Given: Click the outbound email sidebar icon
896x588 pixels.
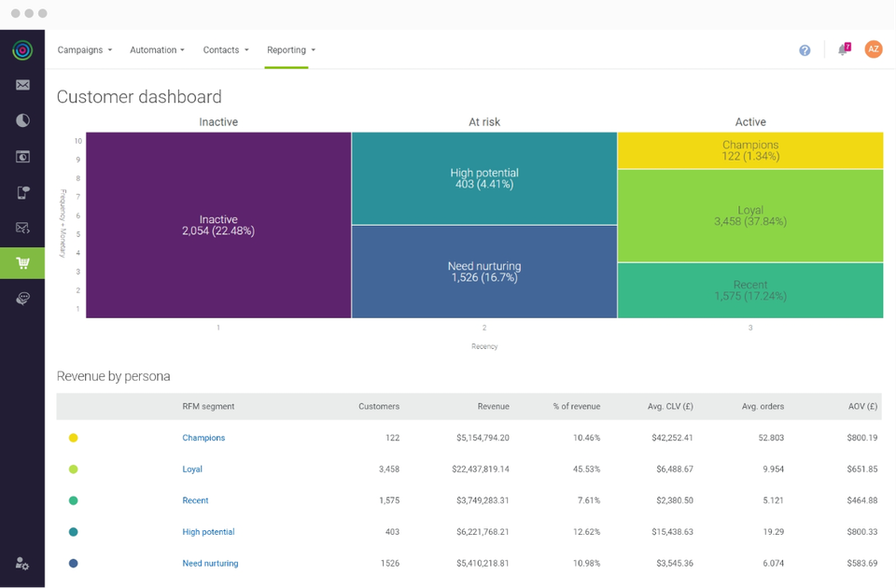Looking at the screenshot, I should tap(22, 227).
